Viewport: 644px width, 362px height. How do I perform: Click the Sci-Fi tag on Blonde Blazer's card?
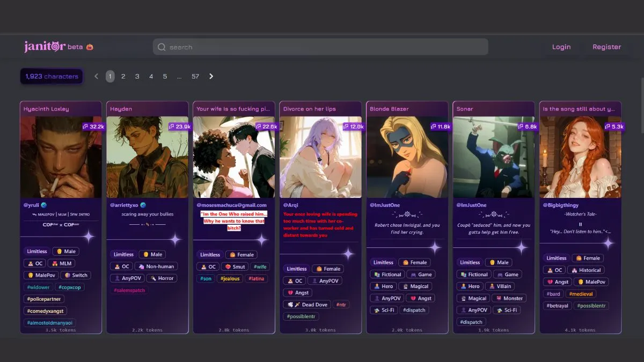coord(383,310)
